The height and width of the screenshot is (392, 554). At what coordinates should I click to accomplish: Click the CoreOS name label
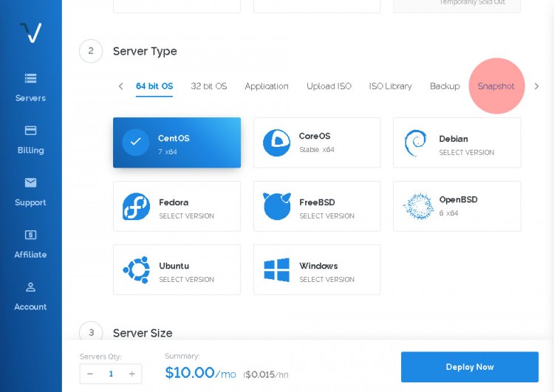(315, 137)
